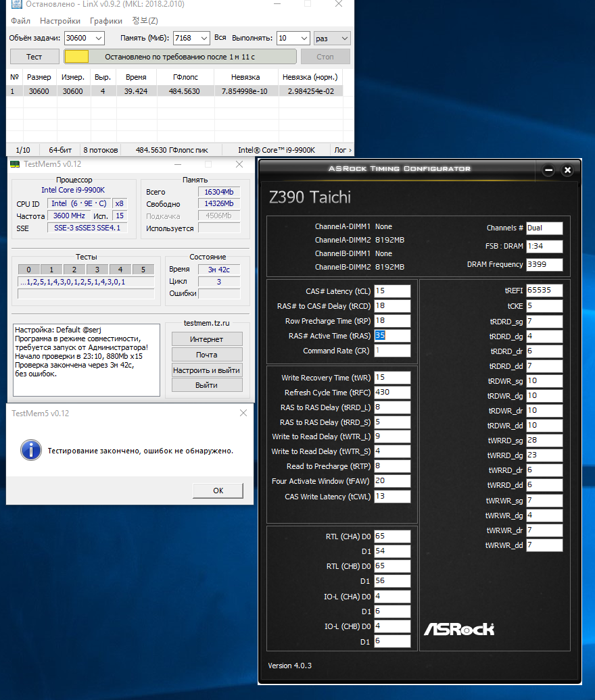Click the Время column header in LinX

(136, 77)
